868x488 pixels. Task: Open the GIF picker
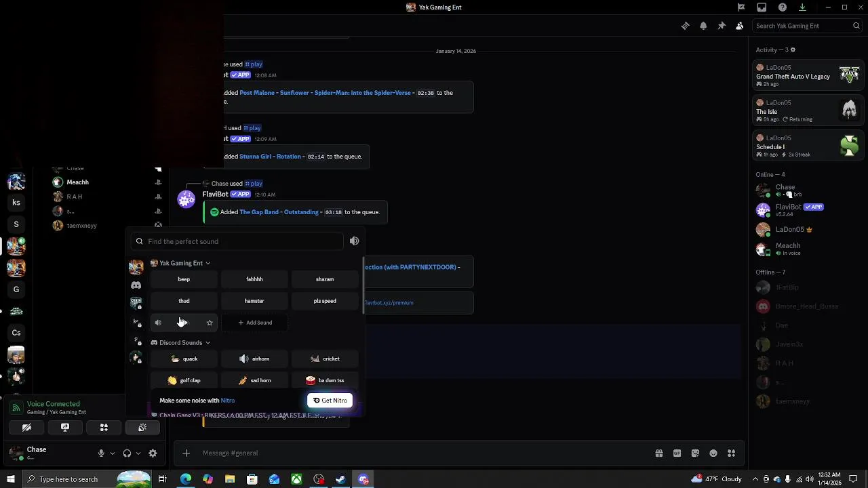click(677, 453)
